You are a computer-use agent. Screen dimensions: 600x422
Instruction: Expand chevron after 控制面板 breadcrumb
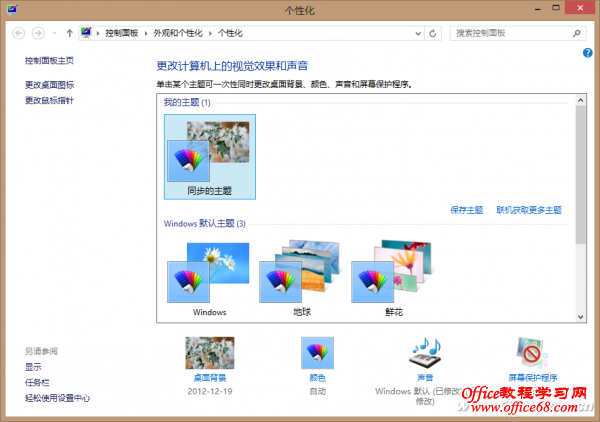[146, 33]
